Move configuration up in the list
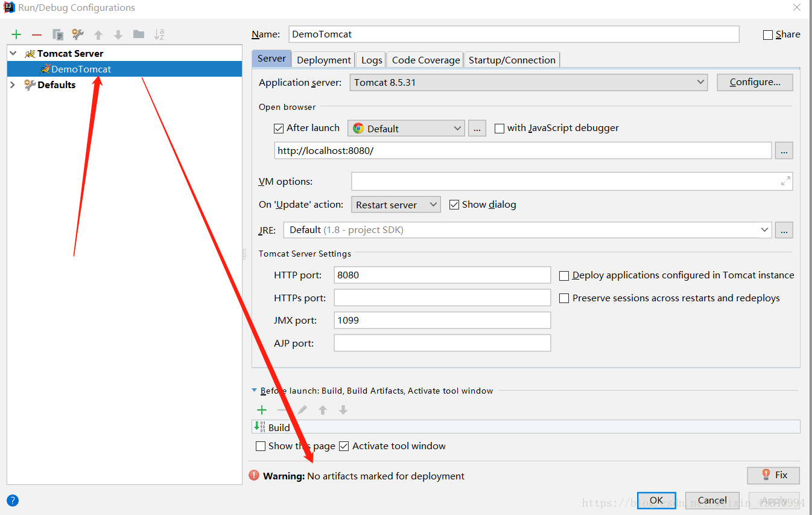Image resolution: width=812 pixels, height=515 pixels. pos(98,35)
